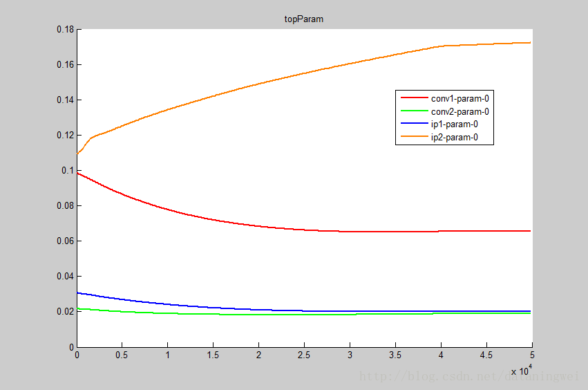
Task: Click the y-axis label 0.18
Action: click(65, 29)
